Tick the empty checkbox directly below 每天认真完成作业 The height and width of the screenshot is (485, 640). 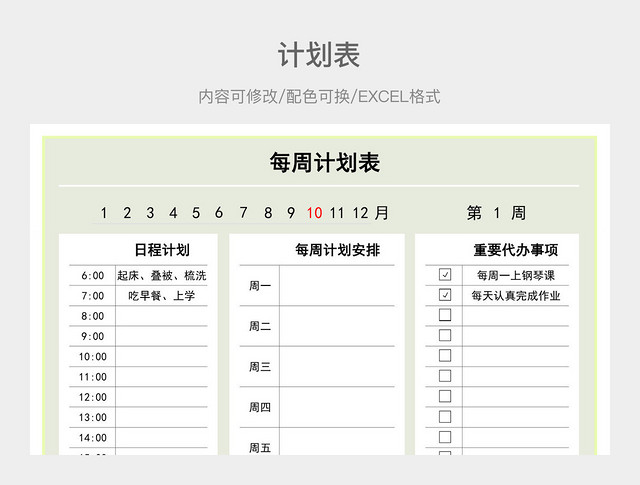pos(444,315)
